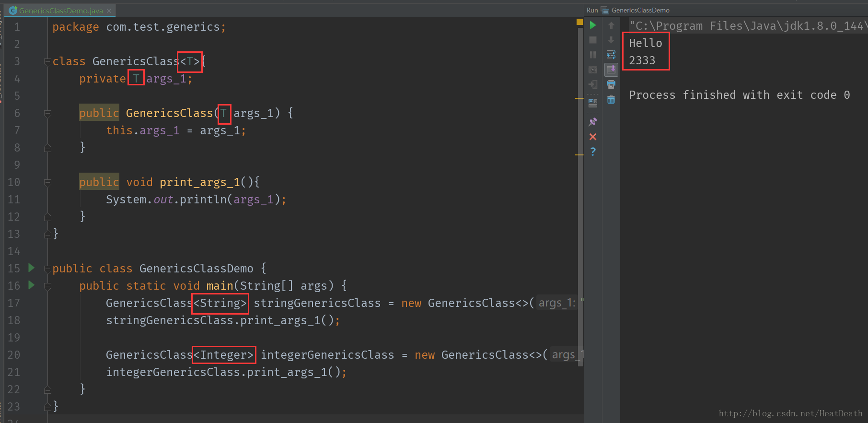Image resolution: width=868 pixels, height=423 pixels.
Task: Click line number 19 in the gutter
Action: click(x=14, y=338)
